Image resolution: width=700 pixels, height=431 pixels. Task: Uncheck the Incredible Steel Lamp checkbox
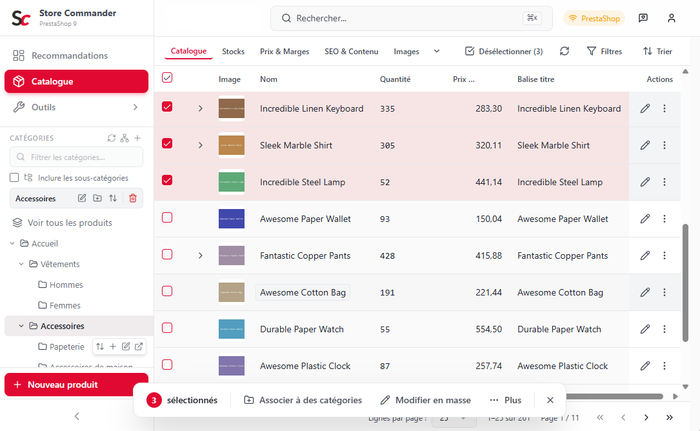[x=167, y=180]
